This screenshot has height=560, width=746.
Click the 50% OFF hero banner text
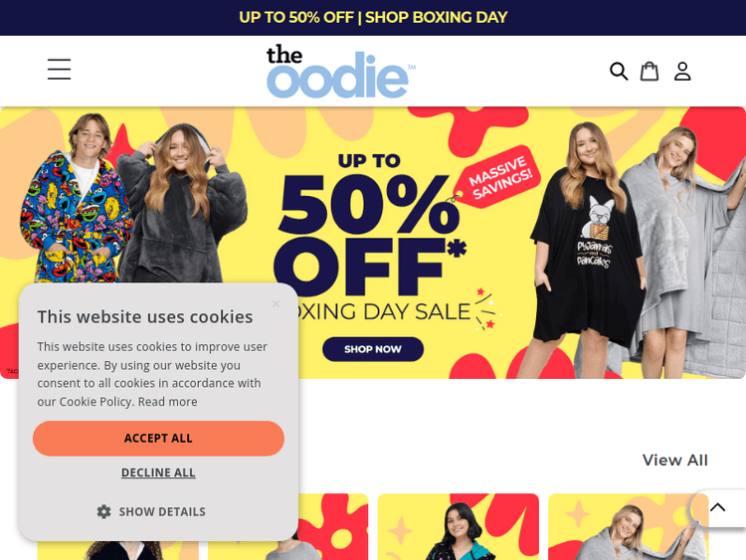(x=368, y=233)
